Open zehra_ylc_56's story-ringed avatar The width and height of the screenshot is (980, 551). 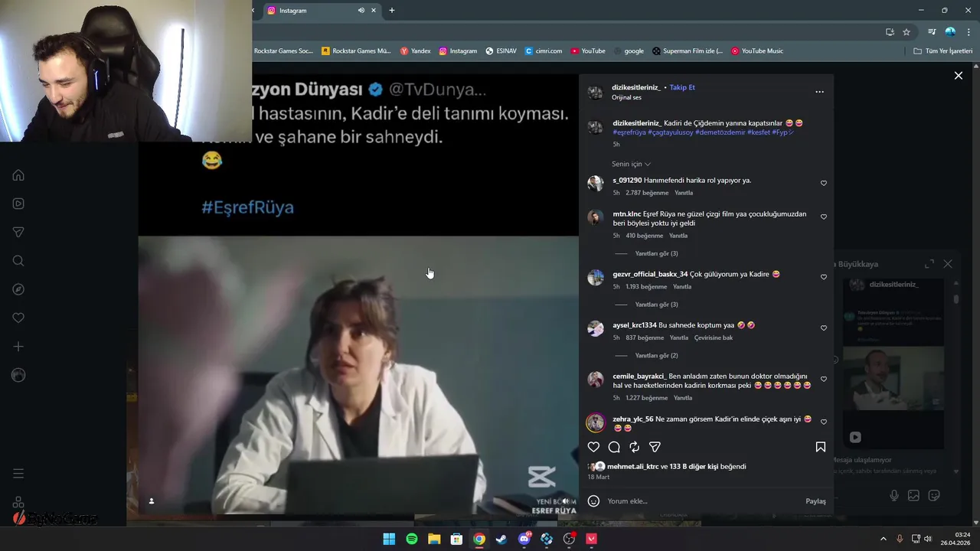tap(596, 422)
